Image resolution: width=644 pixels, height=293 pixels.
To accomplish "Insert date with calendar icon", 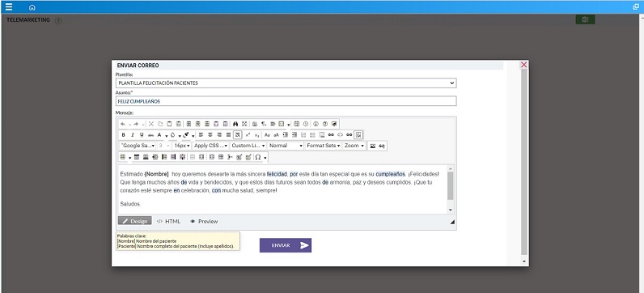I will pyautogui.click(x=297, y=124).
